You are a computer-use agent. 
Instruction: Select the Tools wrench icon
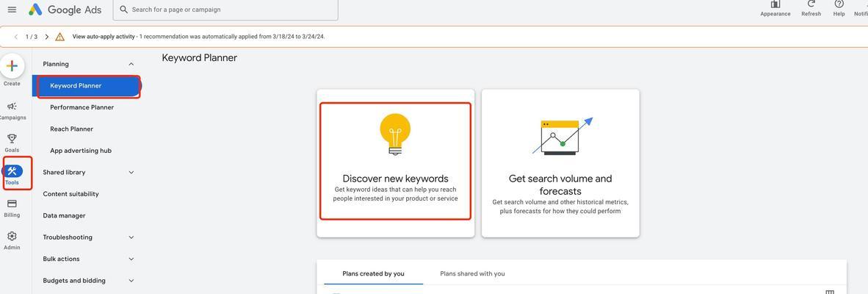pos(12,171)
